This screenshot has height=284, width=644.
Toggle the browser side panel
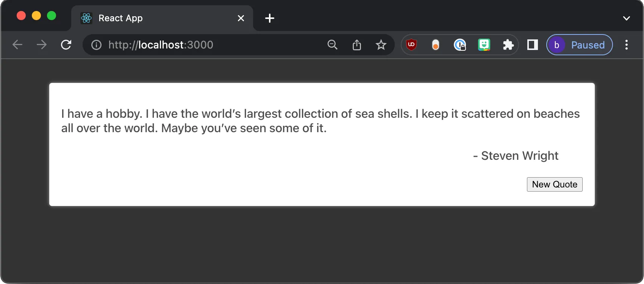[x=533, y=45]
